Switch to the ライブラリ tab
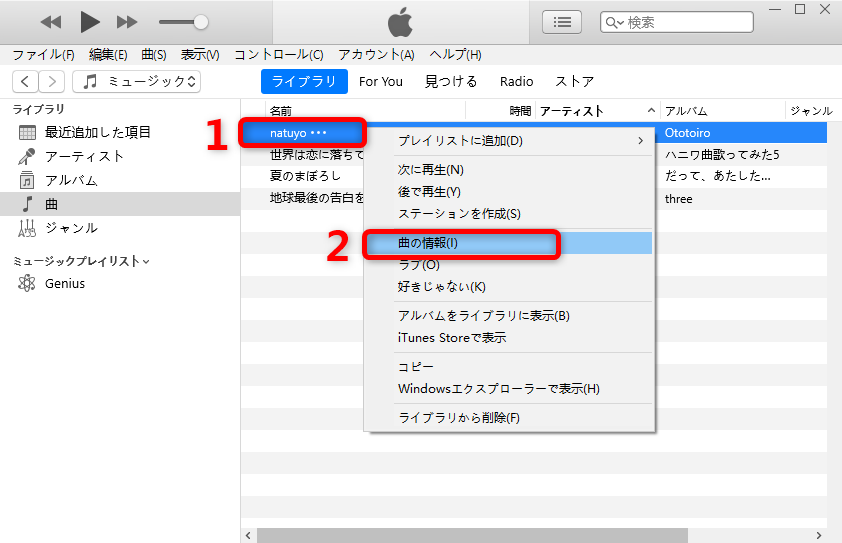This screenshot has width=842, height=543. pos(304,81)
